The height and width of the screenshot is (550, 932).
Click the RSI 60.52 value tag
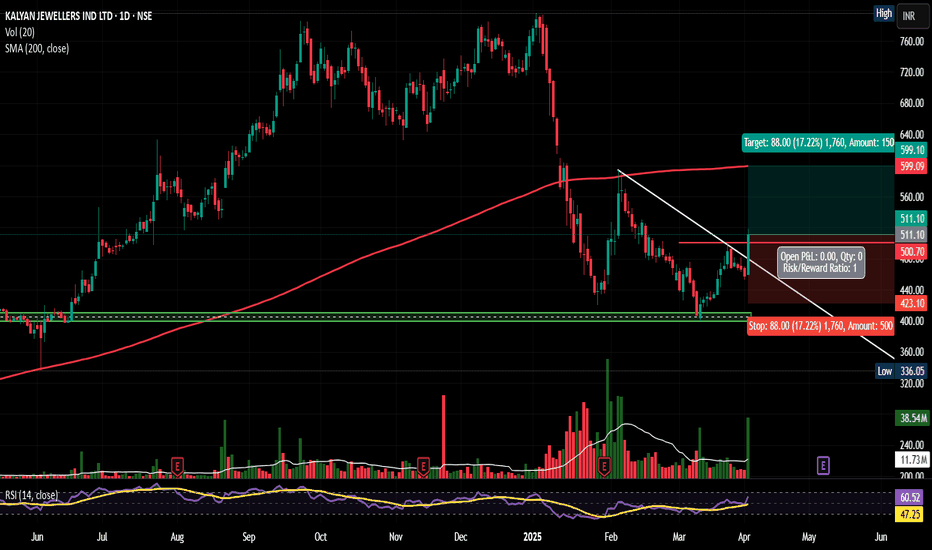pos(910,498)
